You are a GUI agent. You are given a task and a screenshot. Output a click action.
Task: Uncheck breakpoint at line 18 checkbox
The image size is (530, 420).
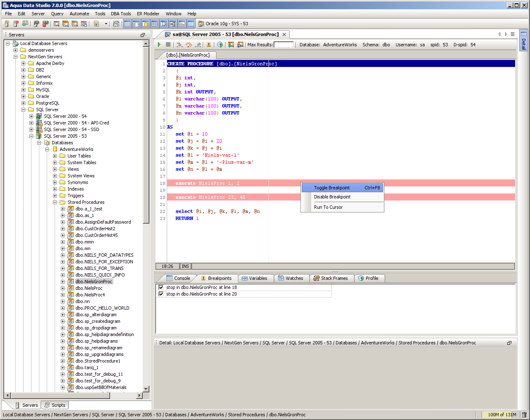click(x=161, y=287)
